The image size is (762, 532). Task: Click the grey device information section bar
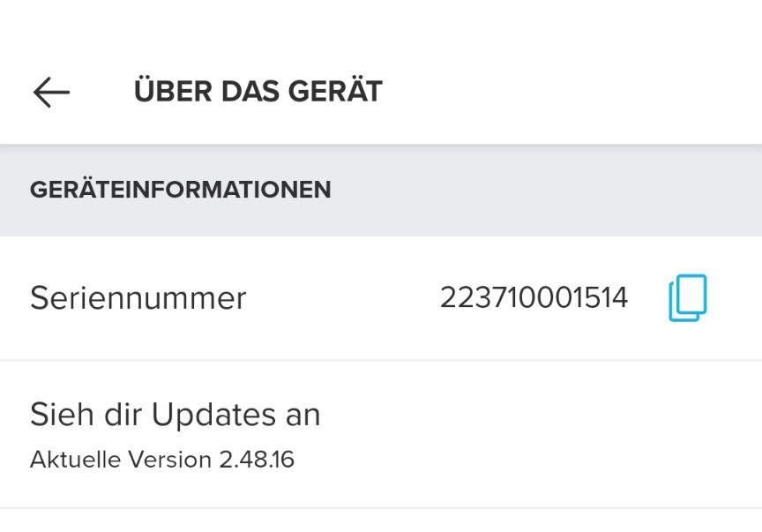click(x=381, y=190)
